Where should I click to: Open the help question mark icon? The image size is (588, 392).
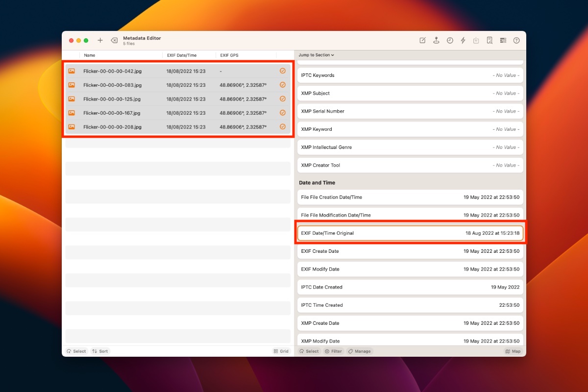pos(516,41)
